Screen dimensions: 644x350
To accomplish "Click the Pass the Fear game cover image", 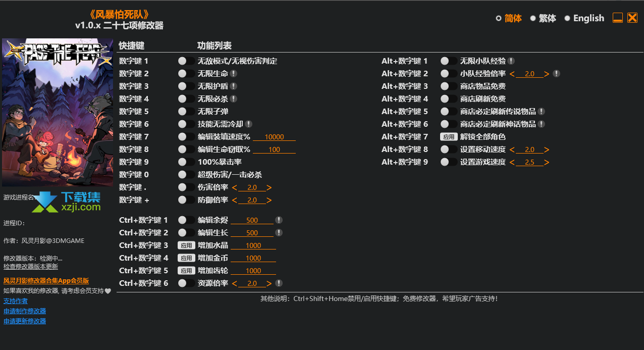I will [x=58, y=112].
